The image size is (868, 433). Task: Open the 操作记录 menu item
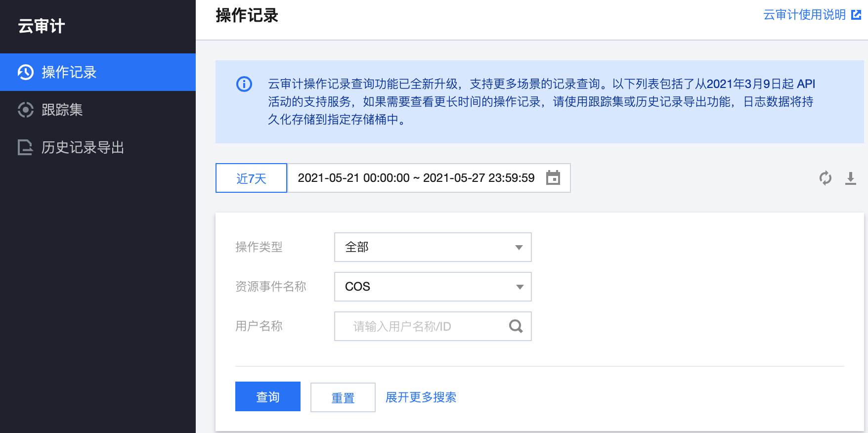click(x=98, y=72)
